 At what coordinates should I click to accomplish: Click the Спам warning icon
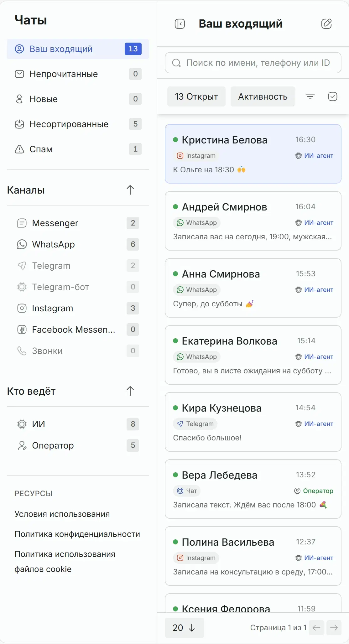pyautogui.click(x=19, y=149)
